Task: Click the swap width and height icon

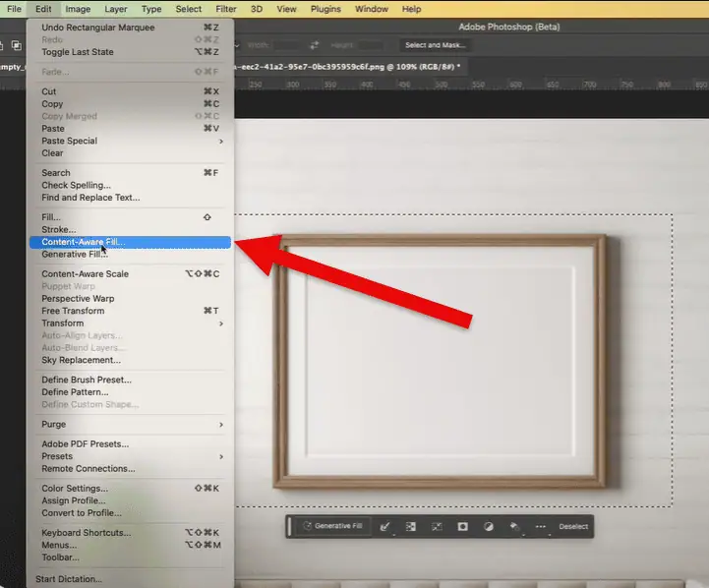Action: (x=315, y=45)
